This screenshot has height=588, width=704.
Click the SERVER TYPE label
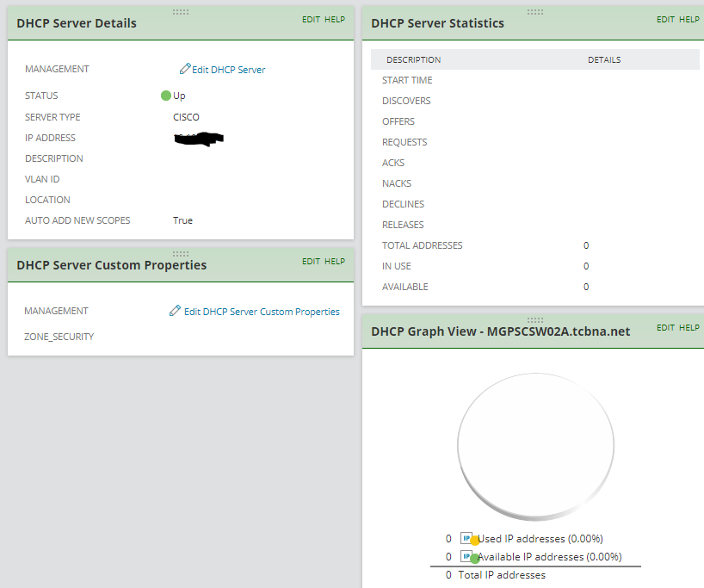click(52, 117)
